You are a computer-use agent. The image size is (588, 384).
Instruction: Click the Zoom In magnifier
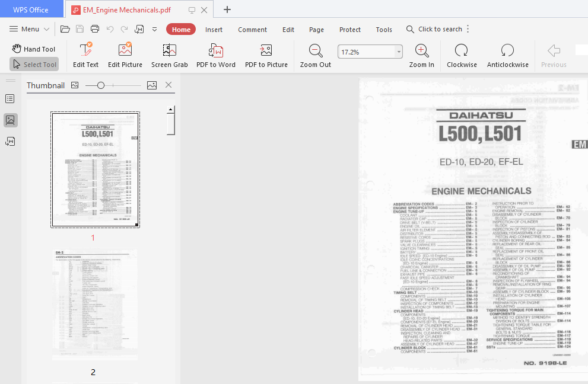[x=421, y=55]
